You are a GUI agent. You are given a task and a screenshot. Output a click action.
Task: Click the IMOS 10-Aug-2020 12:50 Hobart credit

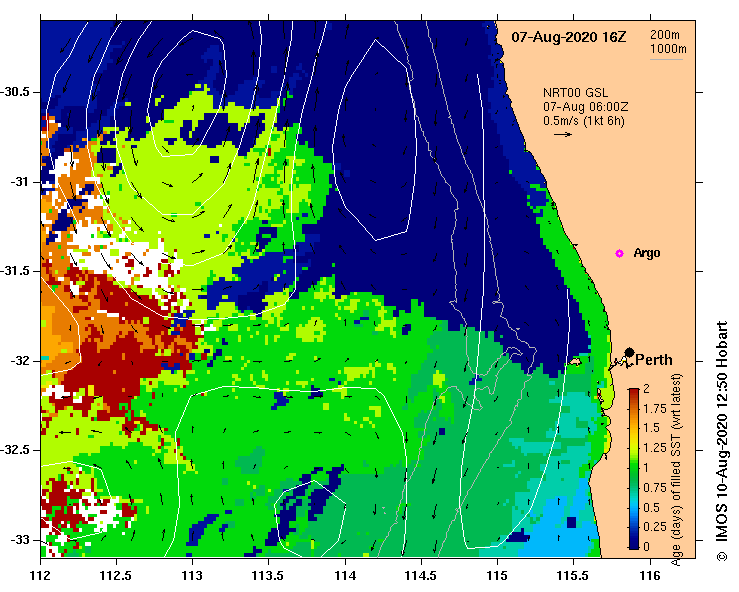(722, 441)
